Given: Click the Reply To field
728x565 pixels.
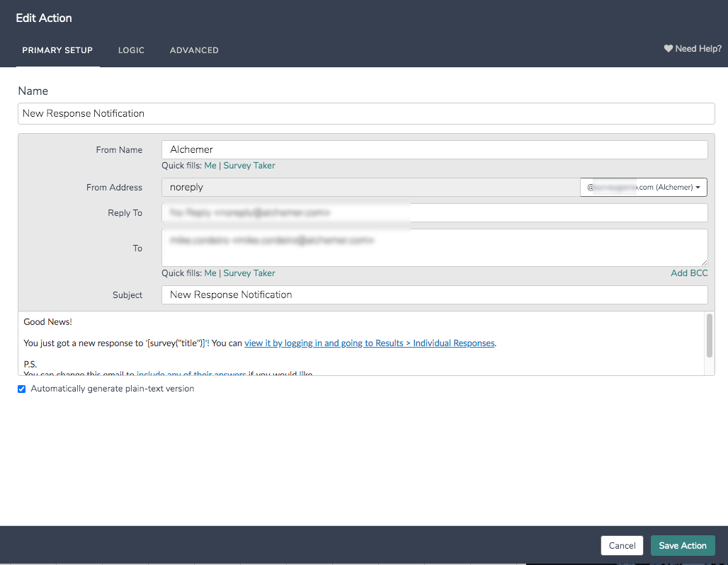Looking at the screenshot, I should tap(435, 213).
